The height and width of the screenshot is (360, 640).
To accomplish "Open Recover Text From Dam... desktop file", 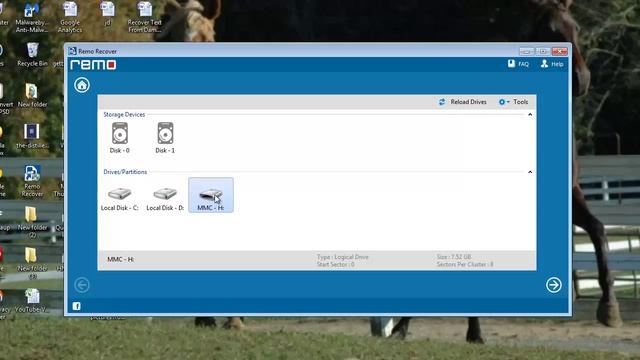I will pyautogui.click(x=144, y=17).
